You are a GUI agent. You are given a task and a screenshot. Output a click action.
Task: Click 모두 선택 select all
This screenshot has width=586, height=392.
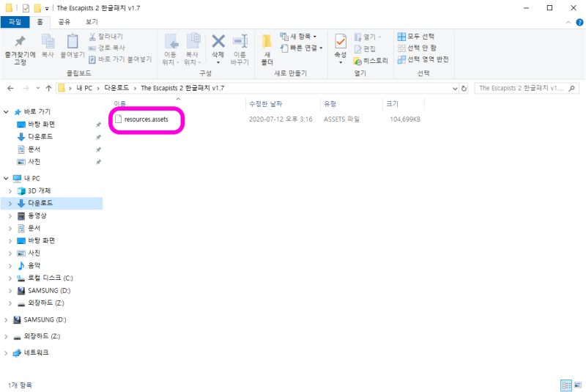coord(416,36)
